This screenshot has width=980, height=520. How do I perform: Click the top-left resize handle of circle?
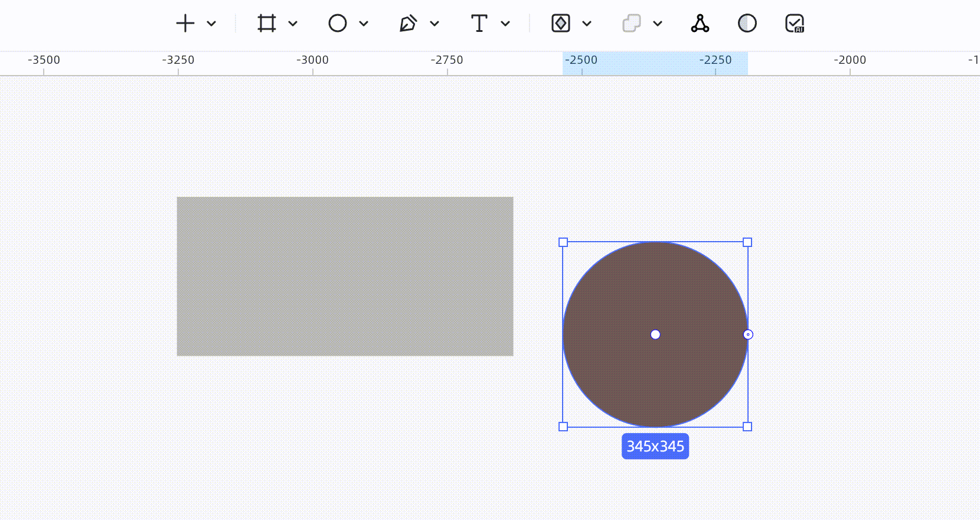coord(563,242)
